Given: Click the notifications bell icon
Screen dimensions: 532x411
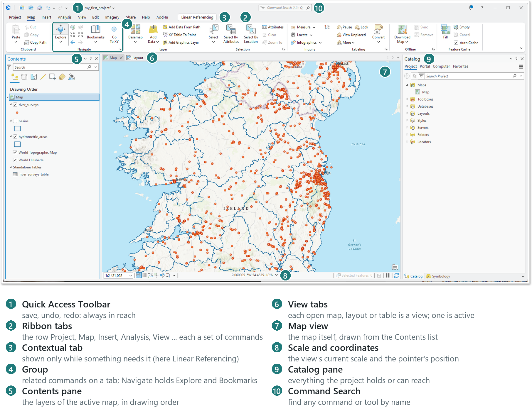Looking at the screenshot, I should (x=471, y=8).
